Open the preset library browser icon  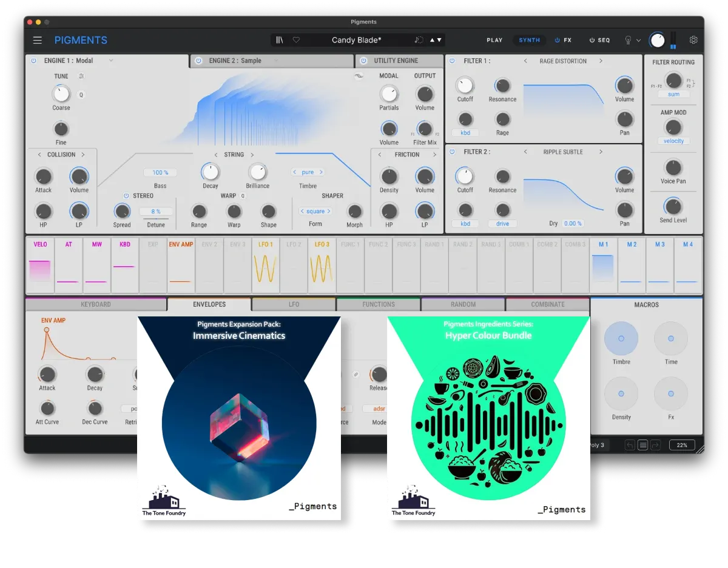(280, 40)
